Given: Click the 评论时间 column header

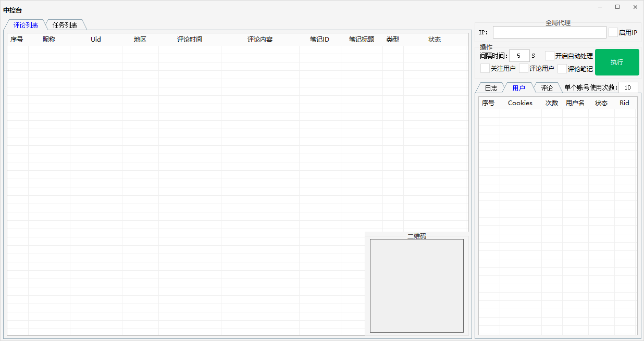Looking at the screenshot, I should (x=190, y=40).
